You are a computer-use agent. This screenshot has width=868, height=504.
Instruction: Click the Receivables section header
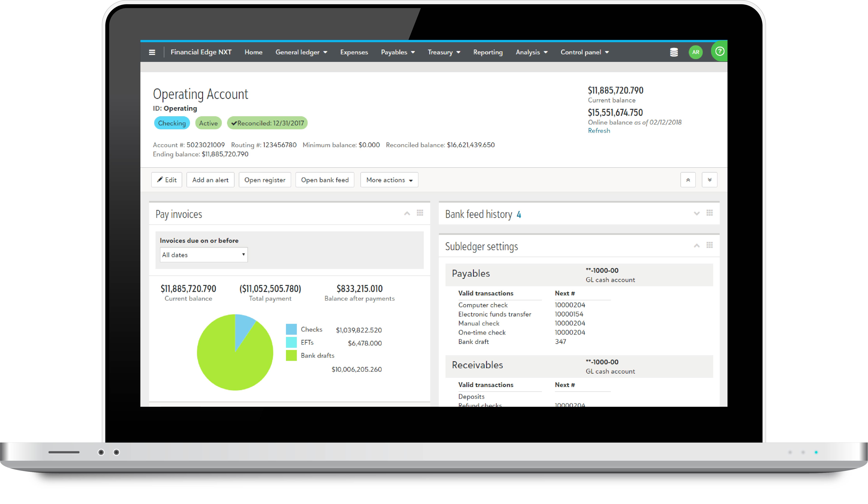[x=579, y=366]
